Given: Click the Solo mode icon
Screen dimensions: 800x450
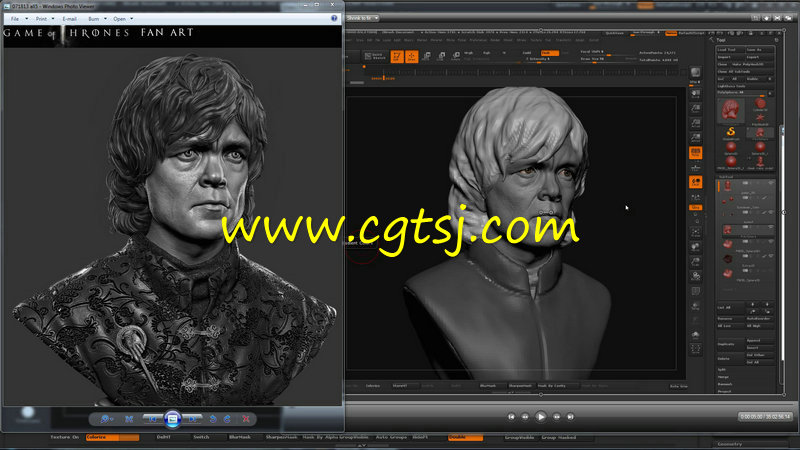Looking at the screenshot, I should [695, 349].
